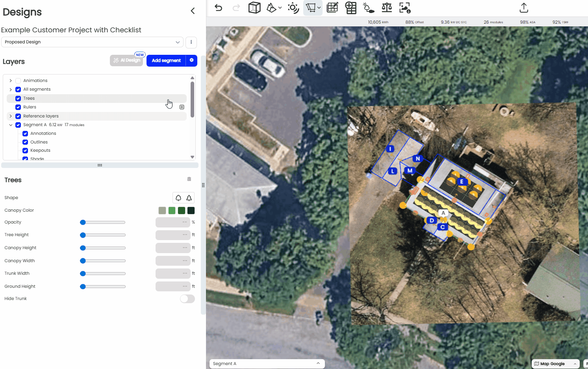Viewport: 588px width, 369px height.
Task: Click the undo arrow in toolbar
Action: (219, 8)
